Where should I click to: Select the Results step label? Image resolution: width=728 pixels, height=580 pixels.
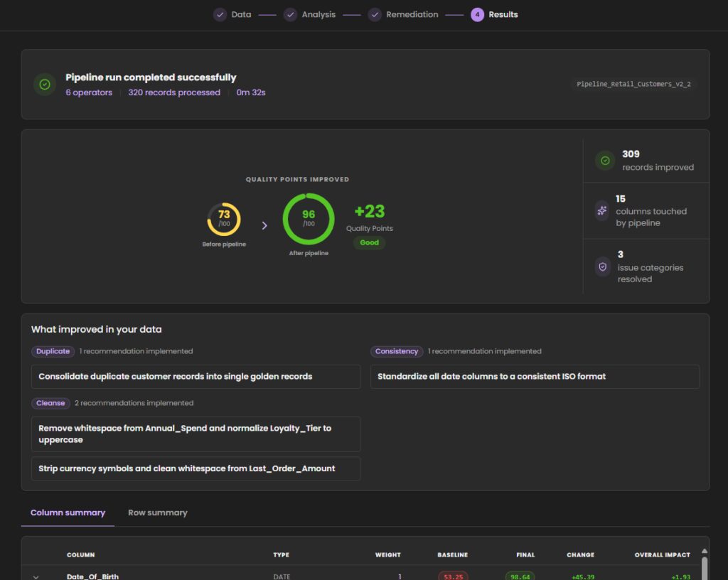tap(503, 14)
